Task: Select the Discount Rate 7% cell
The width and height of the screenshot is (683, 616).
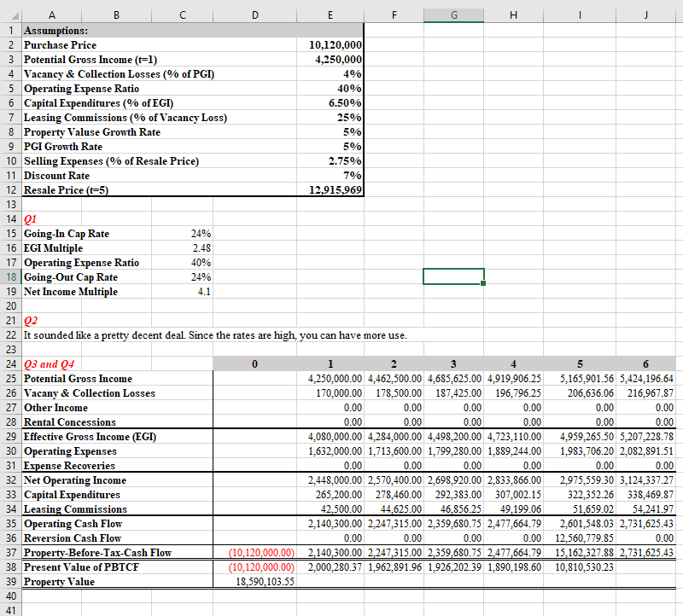Action: point(353,176)
